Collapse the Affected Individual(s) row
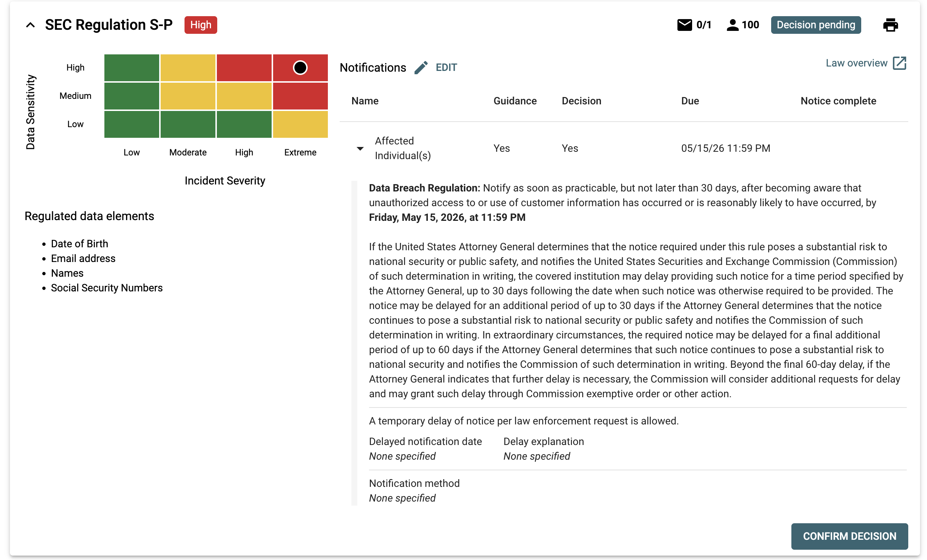Viewport: 927px width, 560px height. 360,148
